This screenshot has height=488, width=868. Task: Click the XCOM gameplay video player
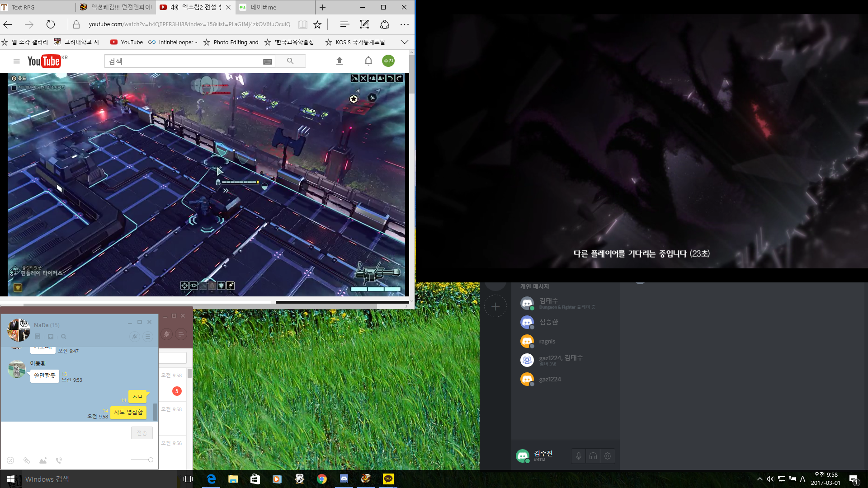point(206,185)
